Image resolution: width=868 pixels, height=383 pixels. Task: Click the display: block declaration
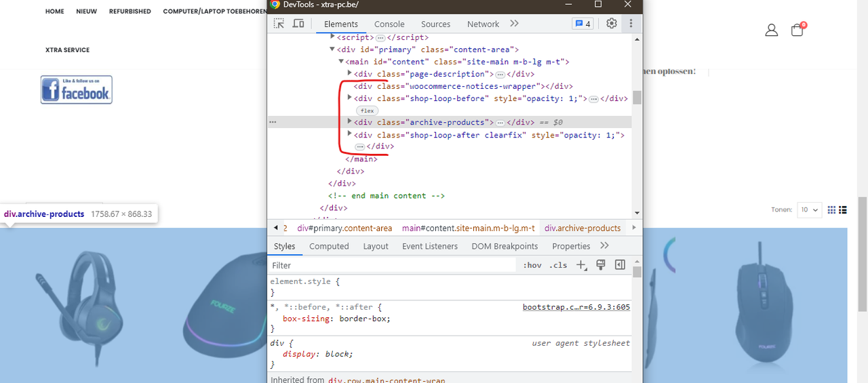[x=318, y=354]
